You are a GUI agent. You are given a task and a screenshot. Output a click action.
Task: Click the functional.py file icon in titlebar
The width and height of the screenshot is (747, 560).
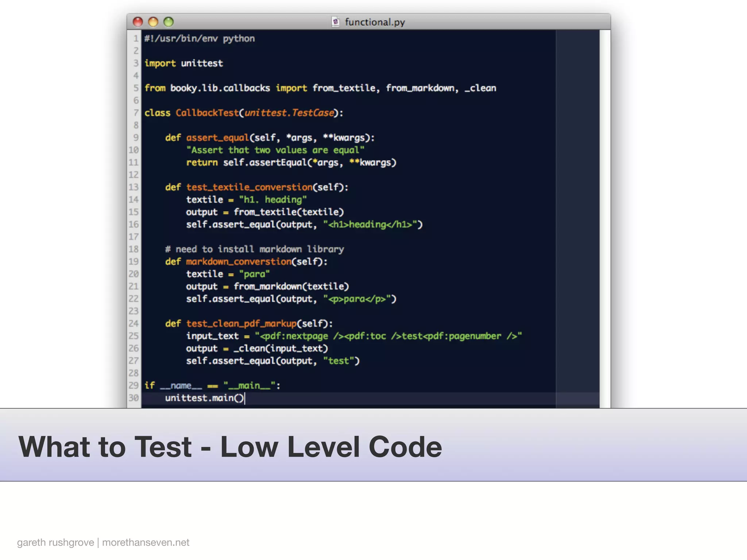coord(335,22)
